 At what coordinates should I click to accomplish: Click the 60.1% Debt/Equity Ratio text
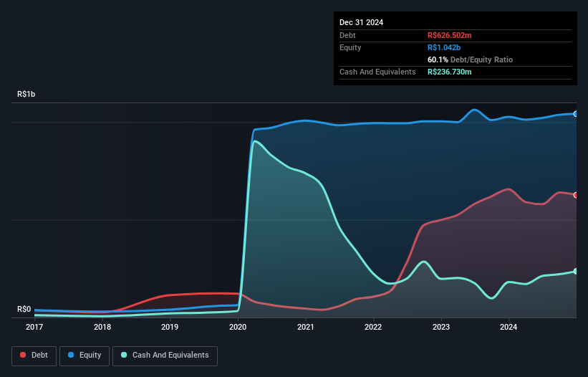click(x=470, y=59)
